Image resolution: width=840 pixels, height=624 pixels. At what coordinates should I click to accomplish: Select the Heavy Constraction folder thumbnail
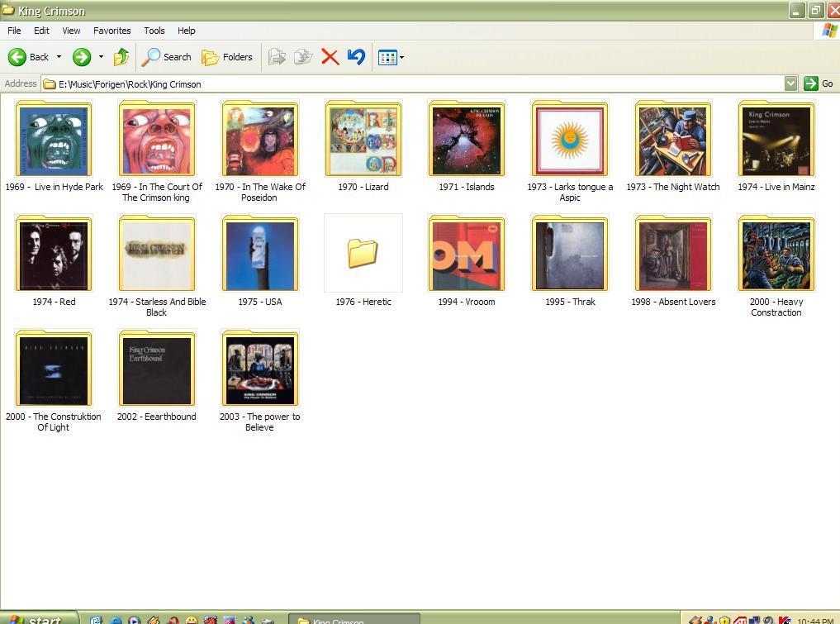click(x=776, y=253)
